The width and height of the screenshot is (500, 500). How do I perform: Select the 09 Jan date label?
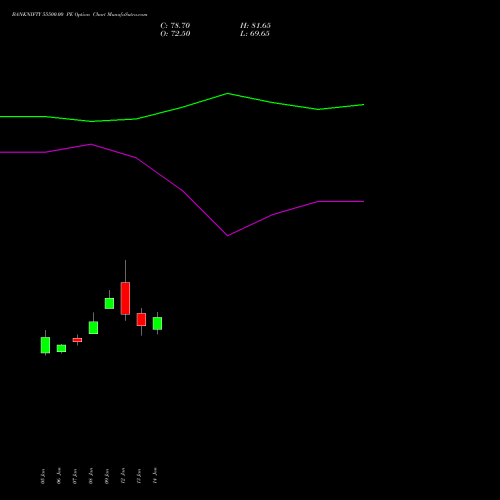[107, 476]
